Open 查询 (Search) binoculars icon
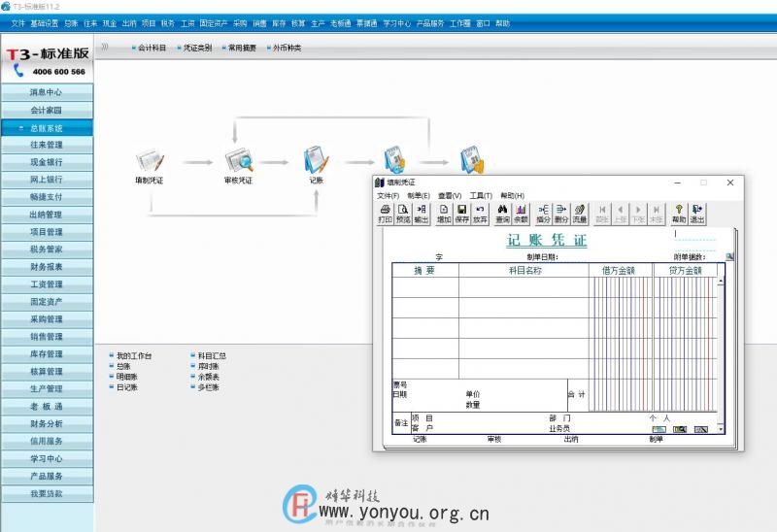This screenshot has height=532, width=777. point(502,214)
